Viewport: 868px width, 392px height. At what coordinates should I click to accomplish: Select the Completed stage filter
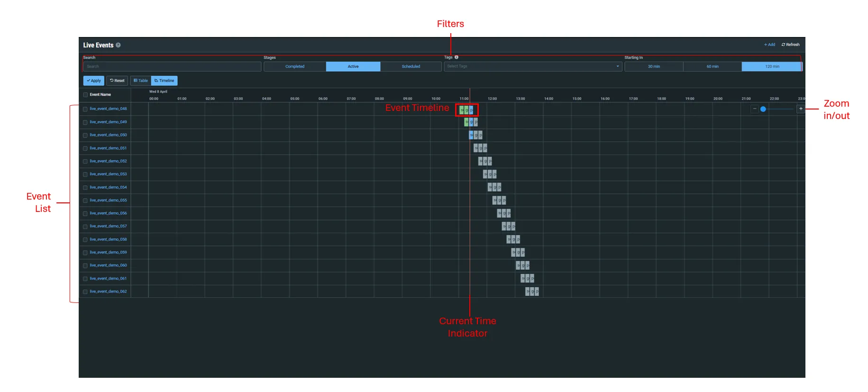coord(295,66)
